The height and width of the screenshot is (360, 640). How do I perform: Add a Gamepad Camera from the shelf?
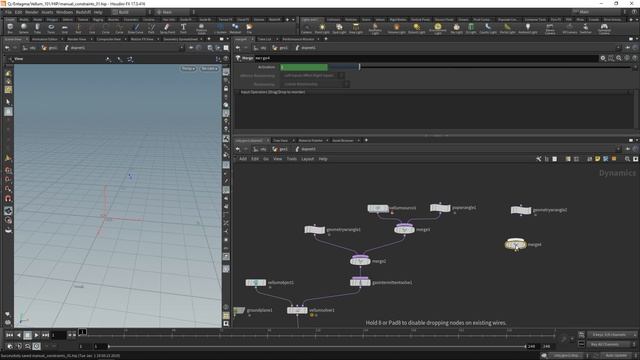coord(604,29)
